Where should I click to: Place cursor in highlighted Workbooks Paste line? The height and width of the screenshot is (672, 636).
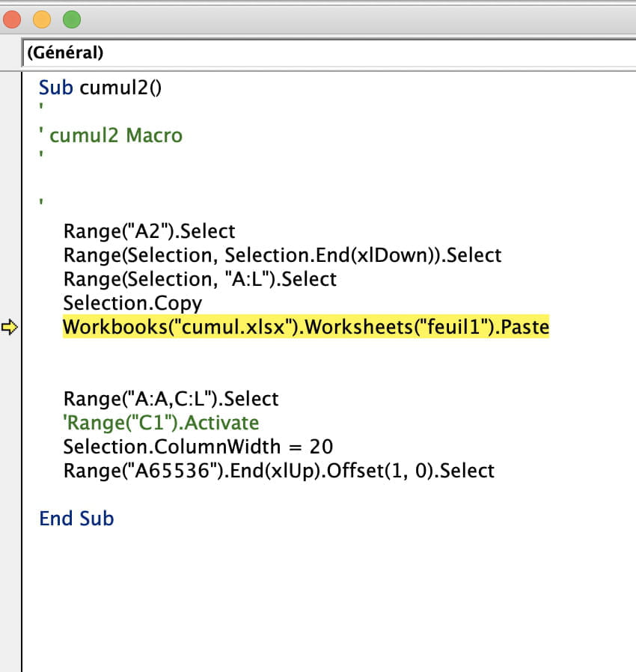(x=306, y=328)
